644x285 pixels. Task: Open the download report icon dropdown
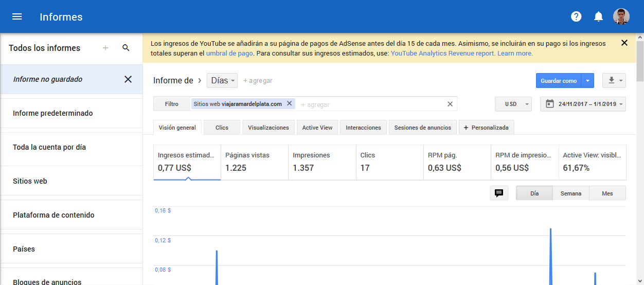614,81
